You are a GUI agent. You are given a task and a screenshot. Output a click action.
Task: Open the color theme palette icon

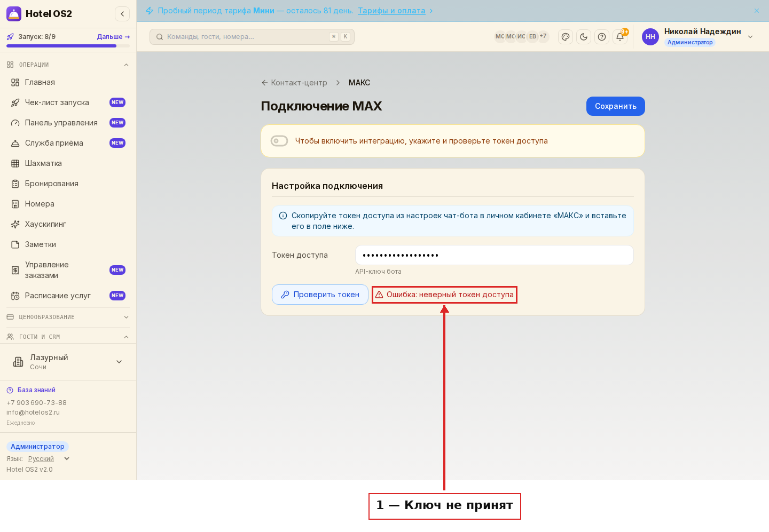tap(566, 37)
